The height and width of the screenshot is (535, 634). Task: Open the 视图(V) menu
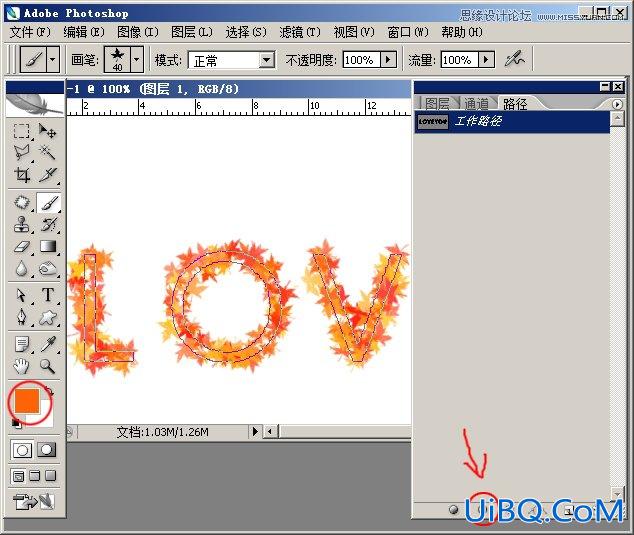point(354,32)
